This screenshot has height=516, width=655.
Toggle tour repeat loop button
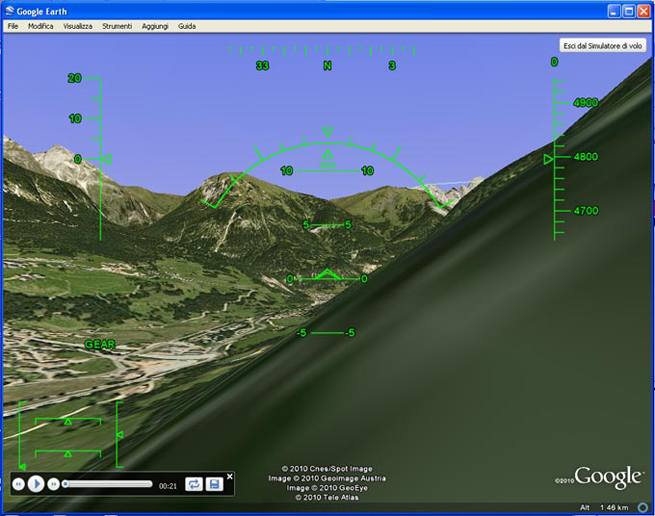point(194,484)
